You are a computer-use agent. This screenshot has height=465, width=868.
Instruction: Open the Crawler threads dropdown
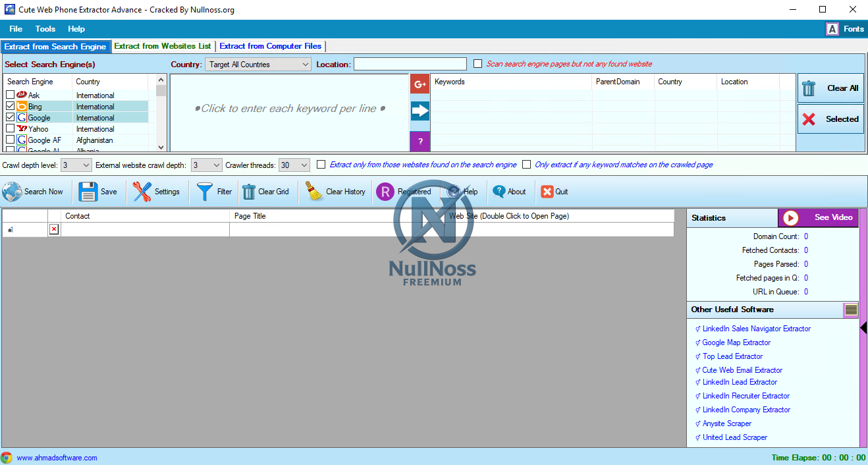point(294,165)
